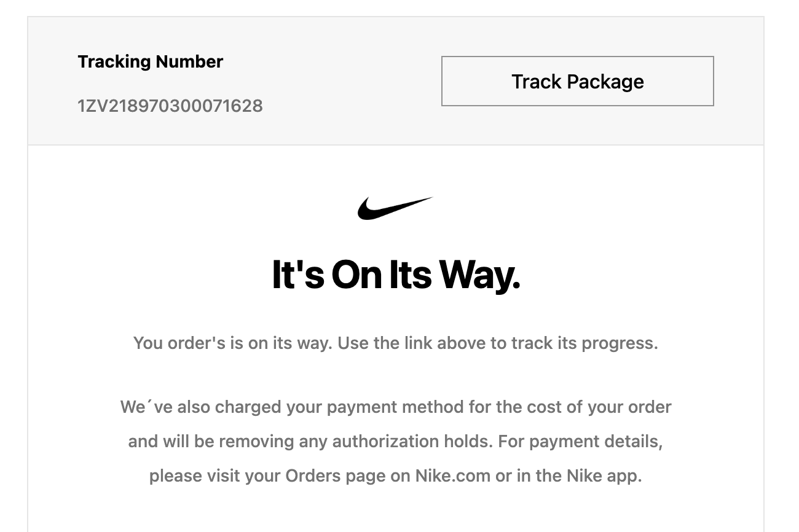Click the word "Way." in the headline
Image resolution: width=799 pixels, height=532 pixels.
tap(479, 275)
